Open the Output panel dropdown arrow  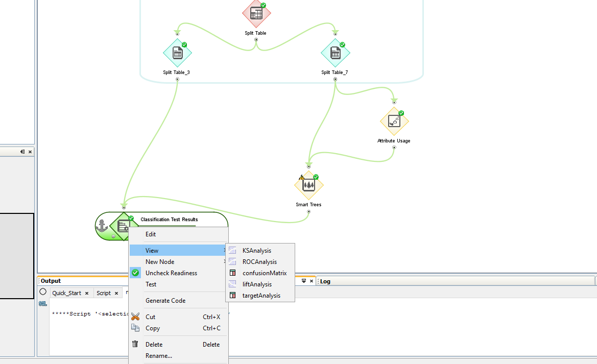304,281
